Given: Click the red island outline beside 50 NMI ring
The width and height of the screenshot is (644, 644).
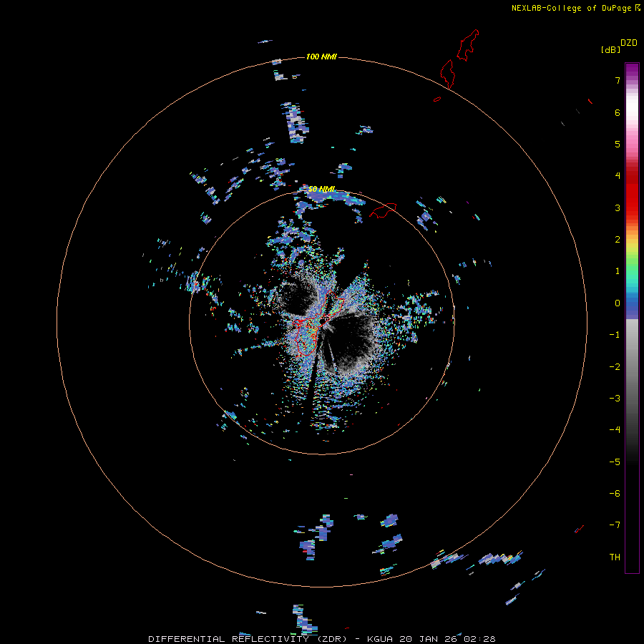Looking at the screenshot, I should pos(383,210).
